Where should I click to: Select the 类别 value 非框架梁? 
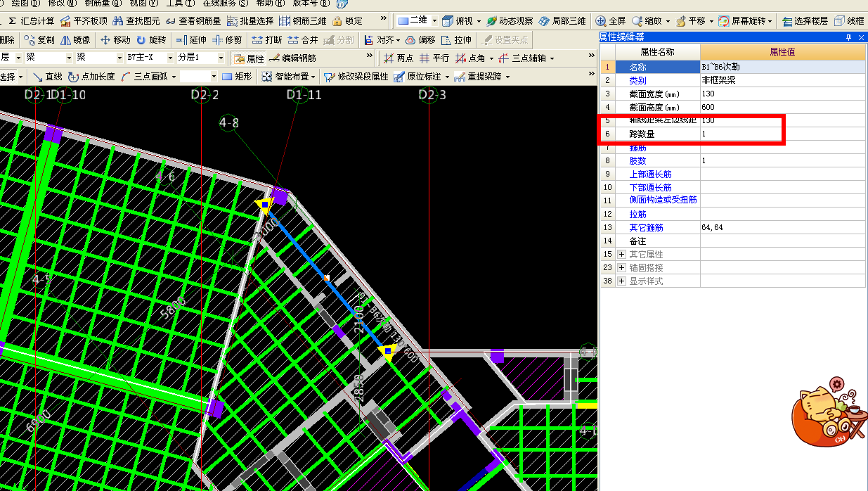pos(783,80)
